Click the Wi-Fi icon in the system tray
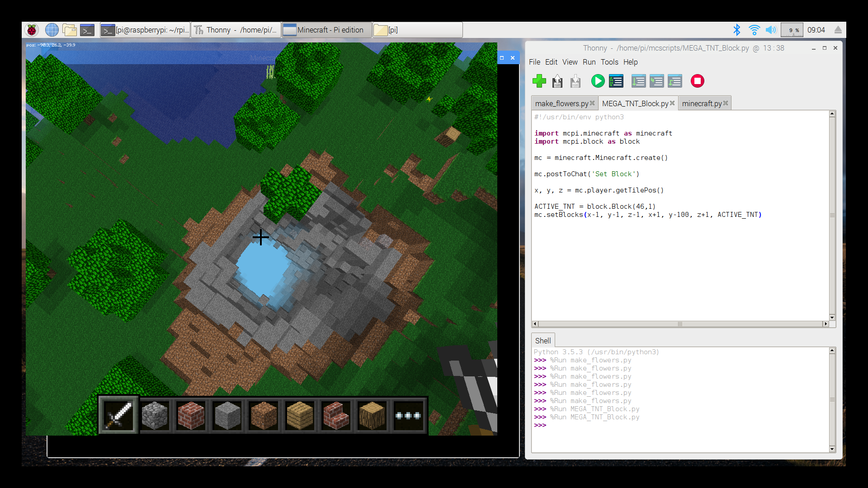 pos(754,29)
